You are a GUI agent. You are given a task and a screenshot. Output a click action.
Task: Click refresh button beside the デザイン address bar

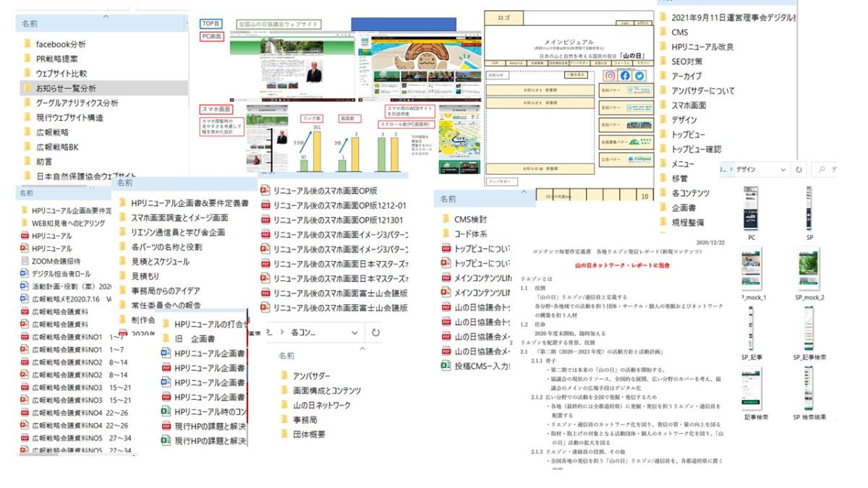point(800,168)
